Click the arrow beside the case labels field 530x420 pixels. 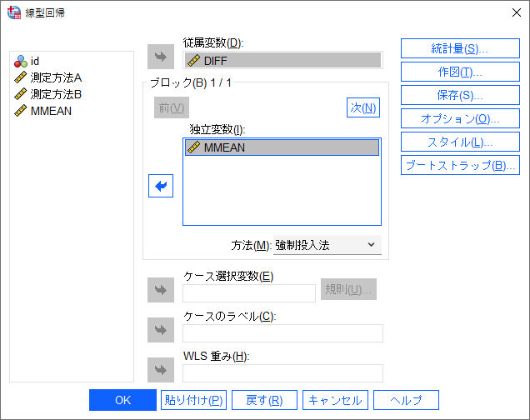pyautogui.click(x=160, y=329)
